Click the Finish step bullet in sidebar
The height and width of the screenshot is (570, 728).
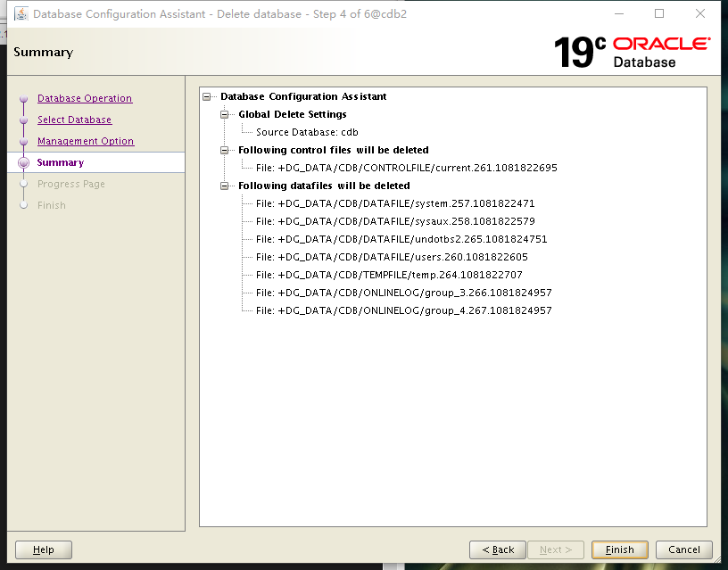(24, 205)
